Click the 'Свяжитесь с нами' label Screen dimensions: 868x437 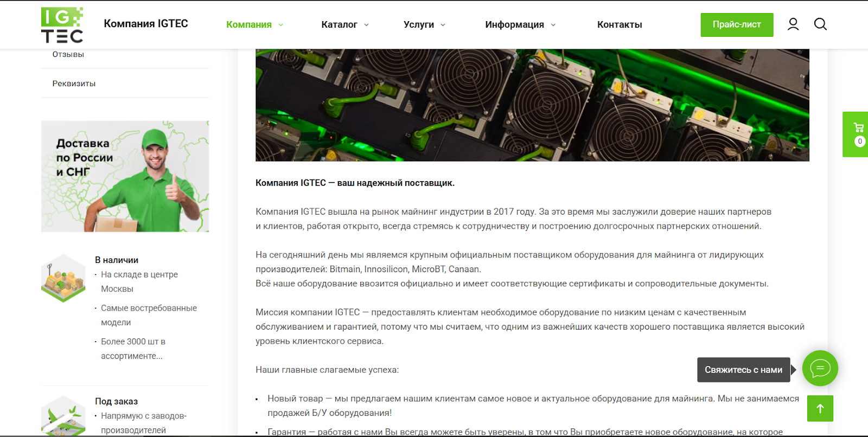pos(743,370)
